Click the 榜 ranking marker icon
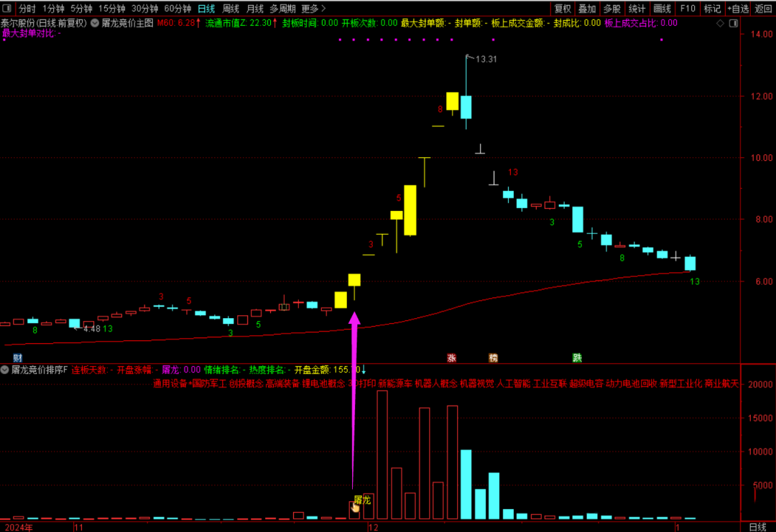Image resolution: width=776 pixels, height=532 pixels. [493, 358]
